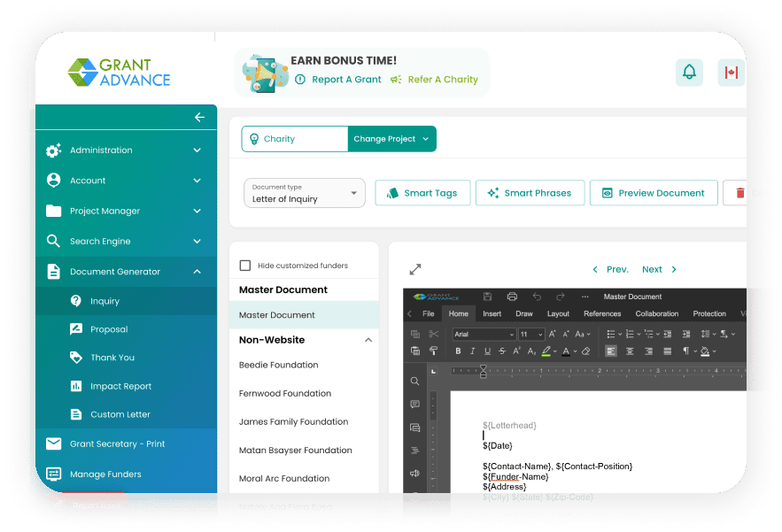The width and height of the screenshot is (782, 532).
Task: Increase font size in the editor
Action: 552,334
